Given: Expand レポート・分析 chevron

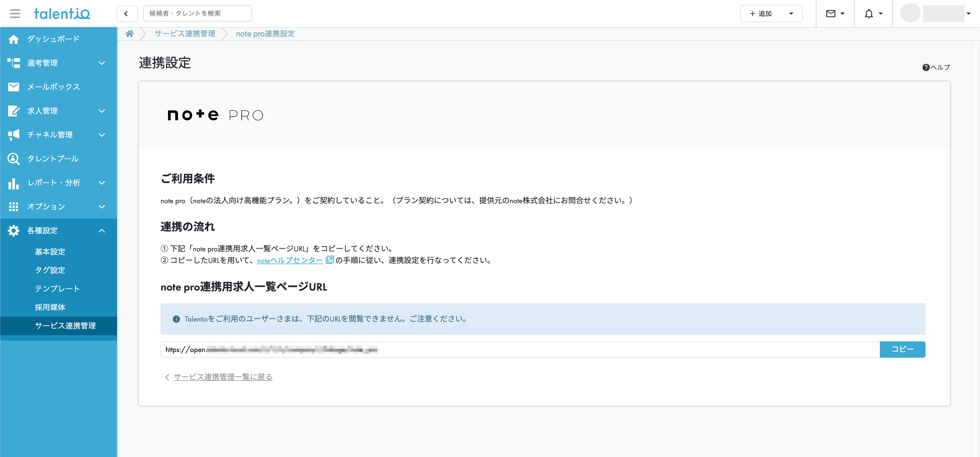Looking at the screenshot, I should tap(102, 183).
